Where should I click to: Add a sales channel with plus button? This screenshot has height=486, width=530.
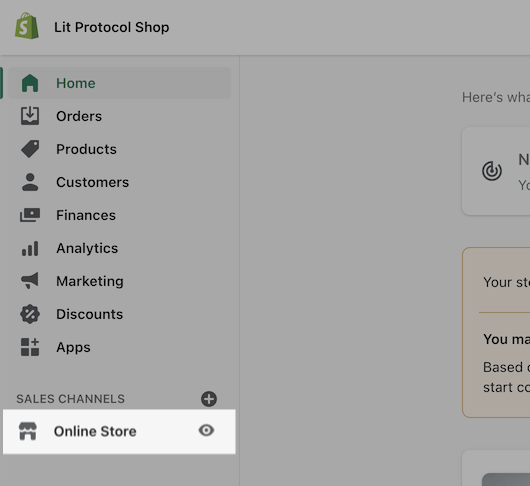click(209, 399)
